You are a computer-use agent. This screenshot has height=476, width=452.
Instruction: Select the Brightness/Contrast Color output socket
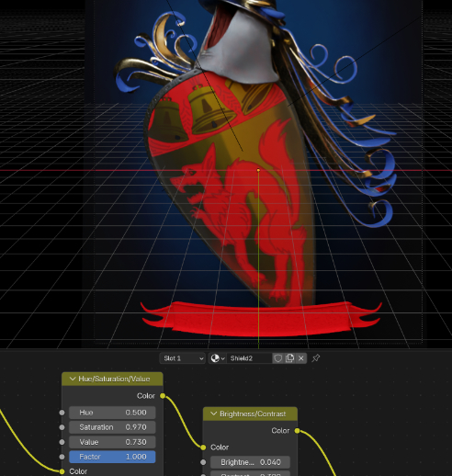tap(297, 431)
